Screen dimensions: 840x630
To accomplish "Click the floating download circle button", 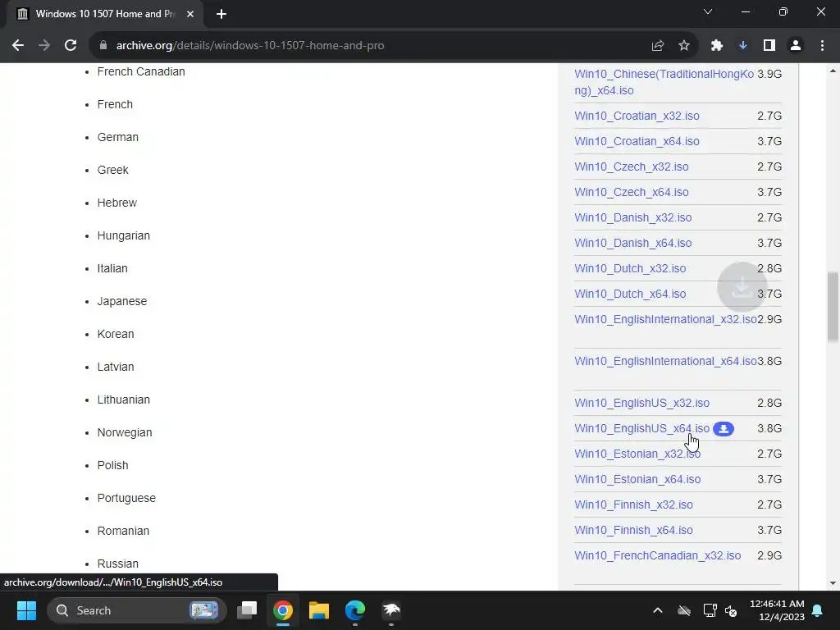I will pyautogui.click(x=742, y=286).
